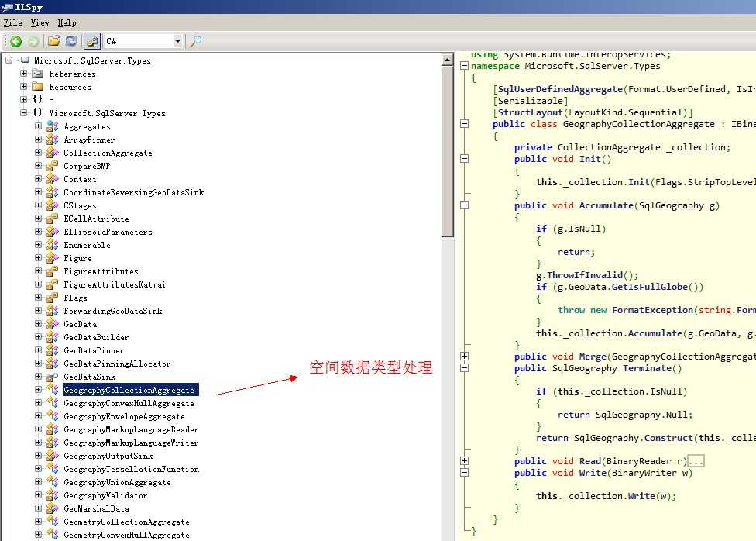
Task: Click the tree panel scrollbar thumb
Action: 448,152
